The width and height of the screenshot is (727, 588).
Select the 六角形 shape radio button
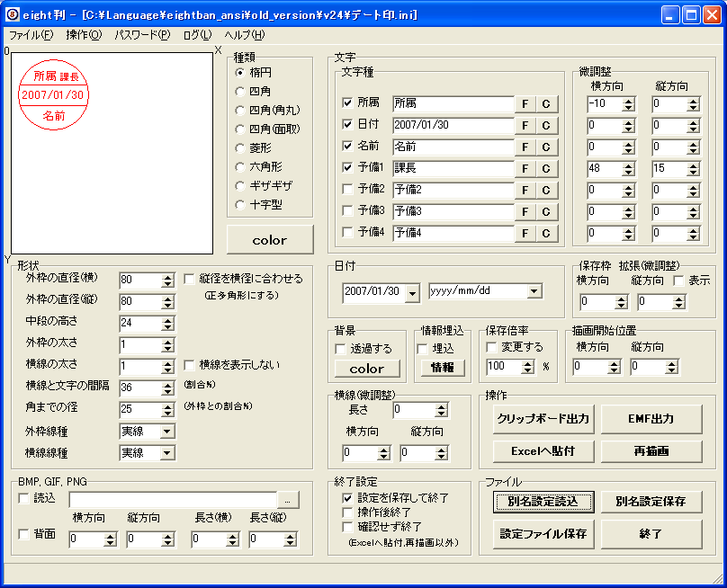tap(239, 167)
